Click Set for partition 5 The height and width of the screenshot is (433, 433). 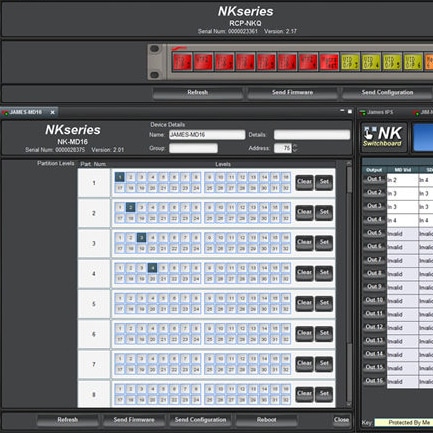tap(324, 304)
